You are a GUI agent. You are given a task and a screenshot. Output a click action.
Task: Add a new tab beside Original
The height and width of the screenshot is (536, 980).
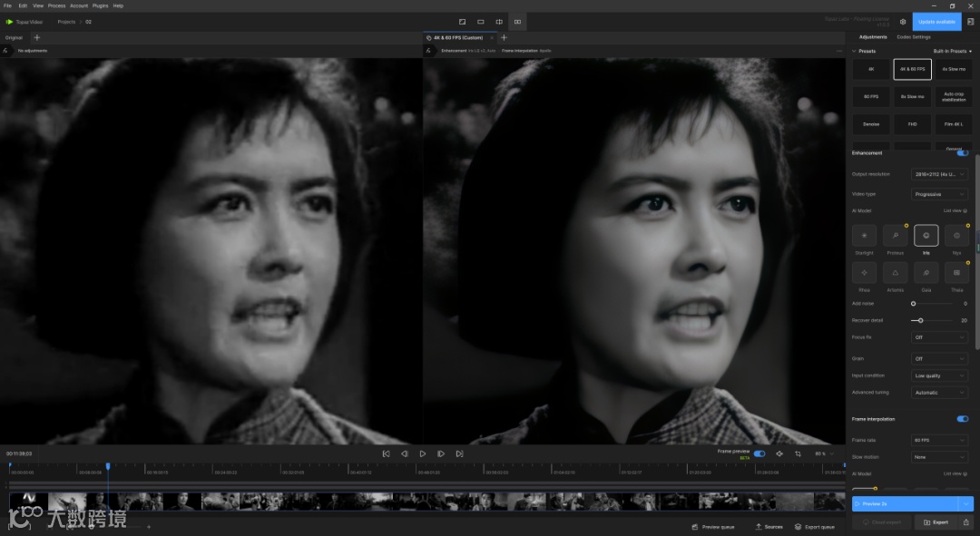pos(36,37)
